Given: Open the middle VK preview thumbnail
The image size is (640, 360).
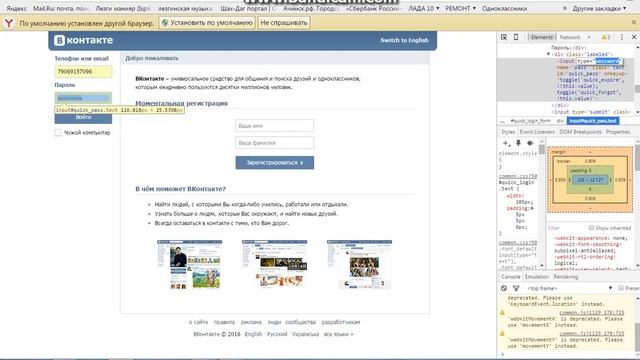Looking at the screenshot, I should click(275, 264).
